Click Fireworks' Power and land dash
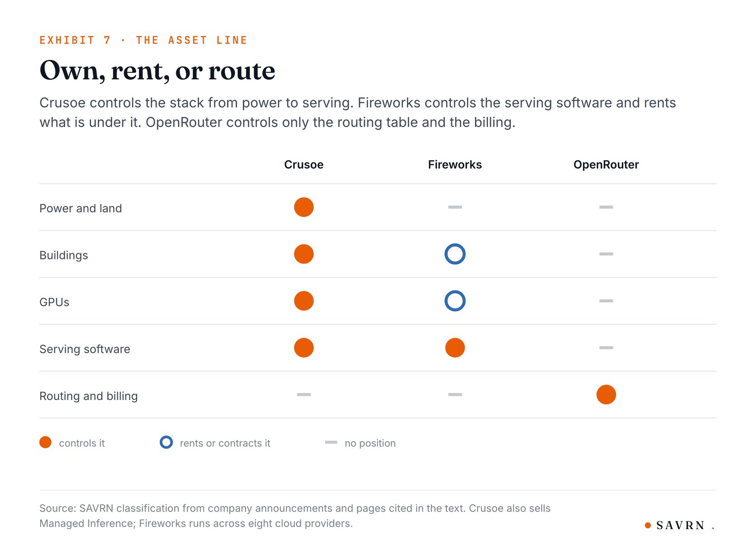 [x=455, y=207]
